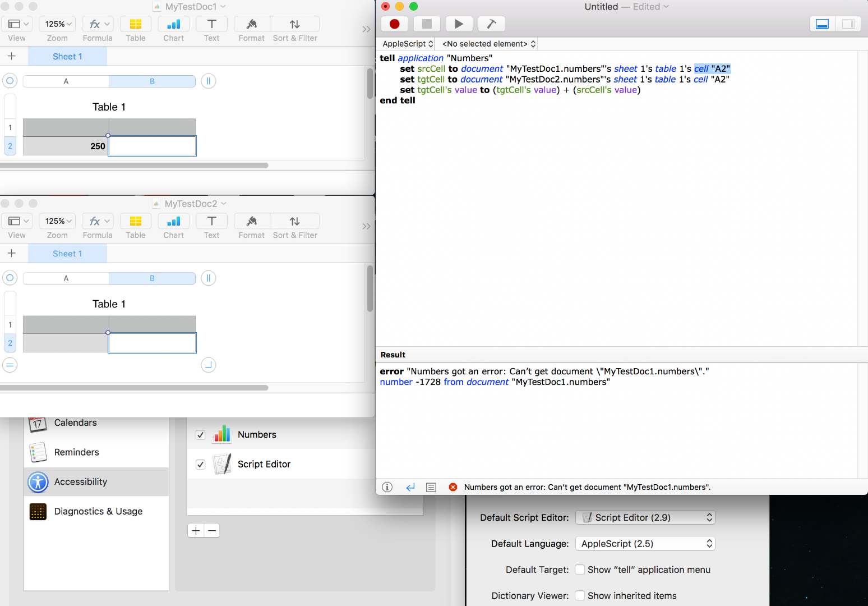This screenshot has width=868, height=606.
Task: Select Diagnostics & Usage in the privacy list
Action: 96,511
